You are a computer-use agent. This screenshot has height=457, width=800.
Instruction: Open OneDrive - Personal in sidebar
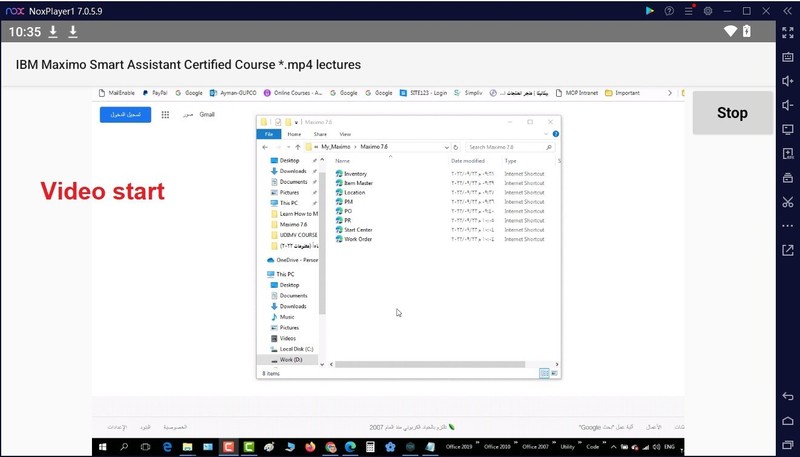point(292,260)
